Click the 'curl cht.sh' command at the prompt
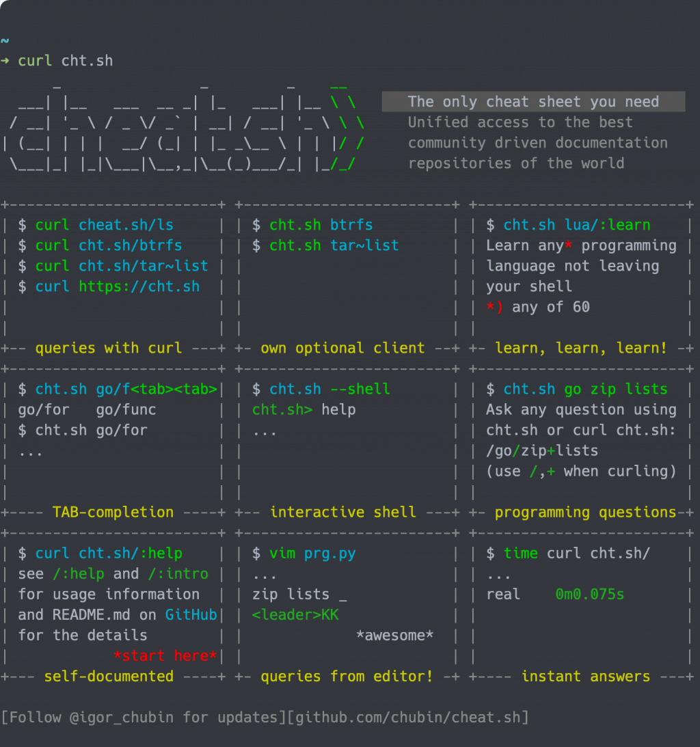 [65, 61]
